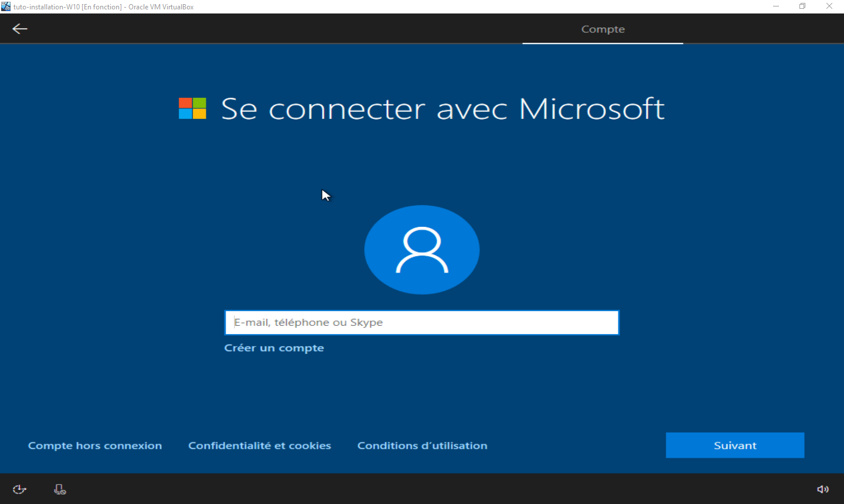Image resolution: width=844 pixels, height=504 pixels.
Task: Open Confidentialité et cookies
Action: (x=260, y=445)
